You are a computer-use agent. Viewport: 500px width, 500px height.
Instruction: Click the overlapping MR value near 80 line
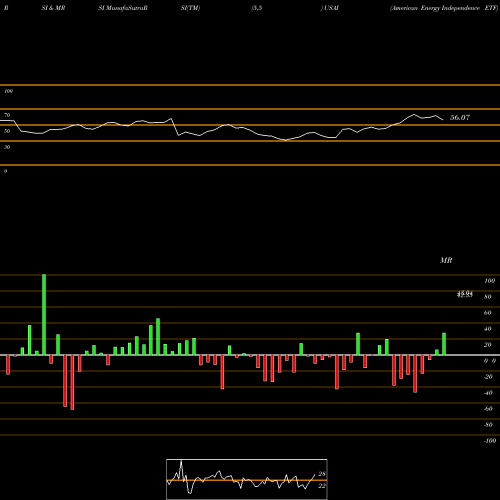465,294
